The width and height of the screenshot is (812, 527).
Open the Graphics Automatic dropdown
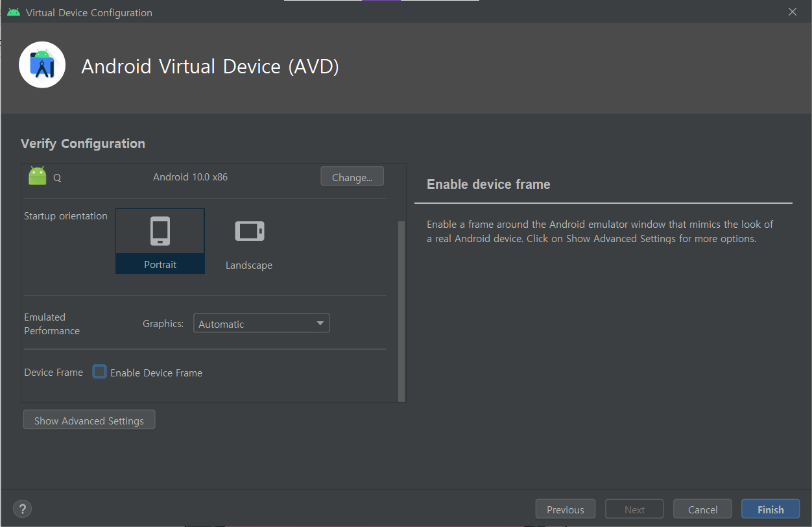click(261, 323)
